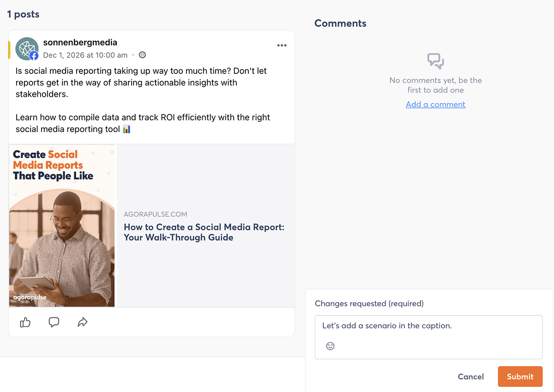Click the bar chart emoji in caption
The height and width of the screenshot is (392, 554).
(x=127, y=129)
